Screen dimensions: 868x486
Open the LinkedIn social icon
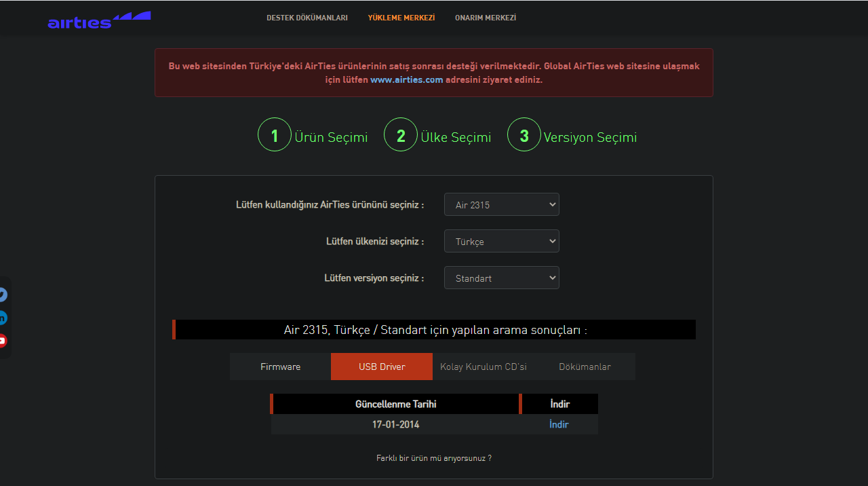(x=2, y=318)
